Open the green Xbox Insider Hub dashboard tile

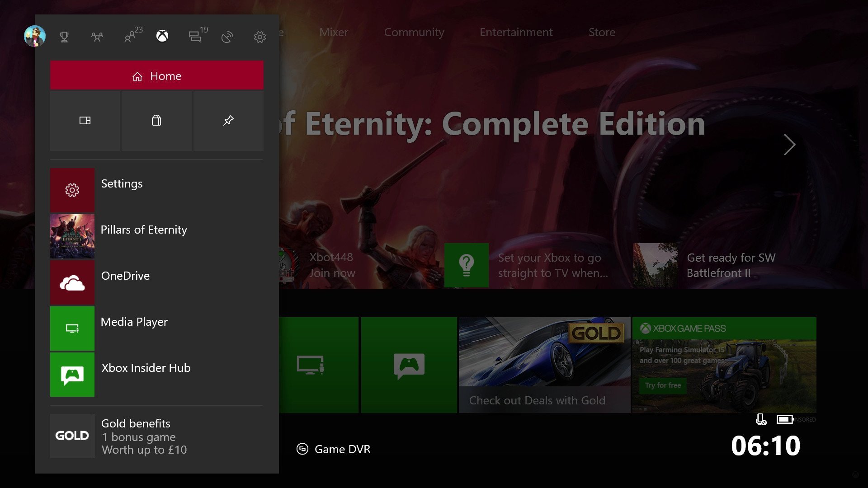pos(409,365)
